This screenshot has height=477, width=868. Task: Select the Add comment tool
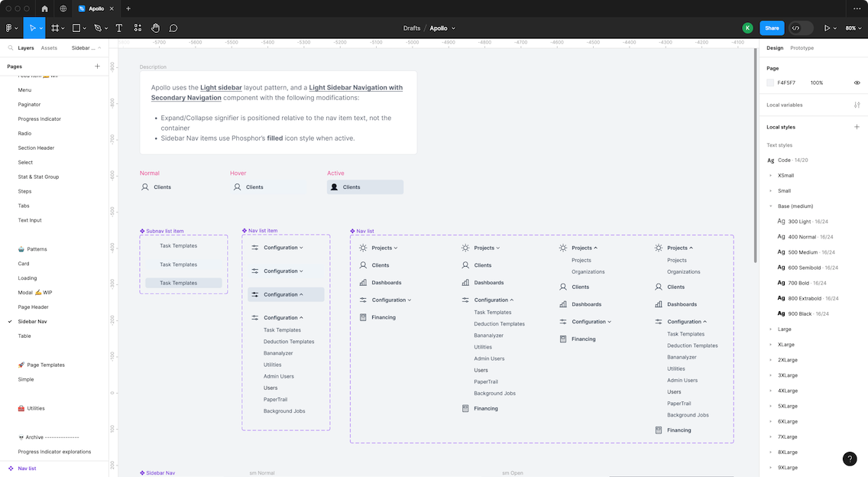click(x=173, y=28)
